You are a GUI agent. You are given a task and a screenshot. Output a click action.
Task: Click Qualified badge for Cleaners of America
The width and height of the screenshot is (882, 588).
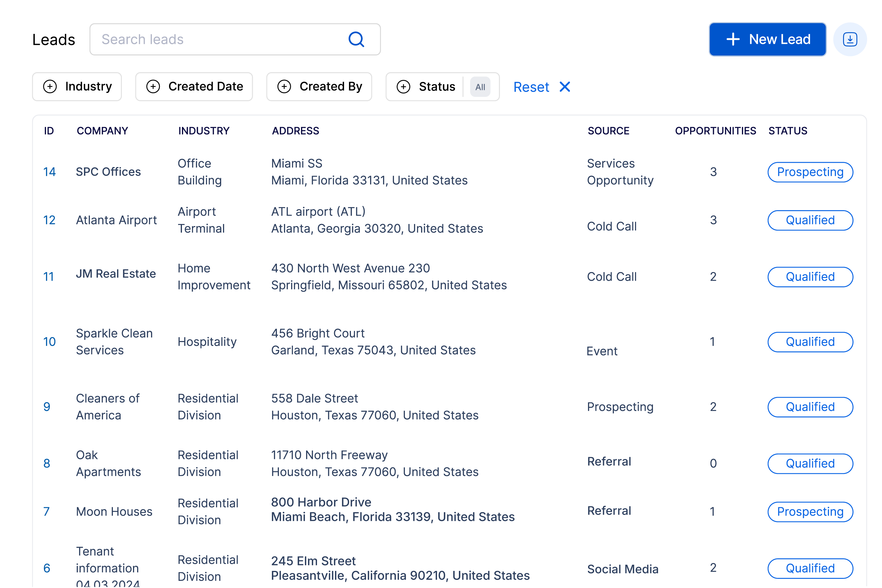(x=810, y=407)
